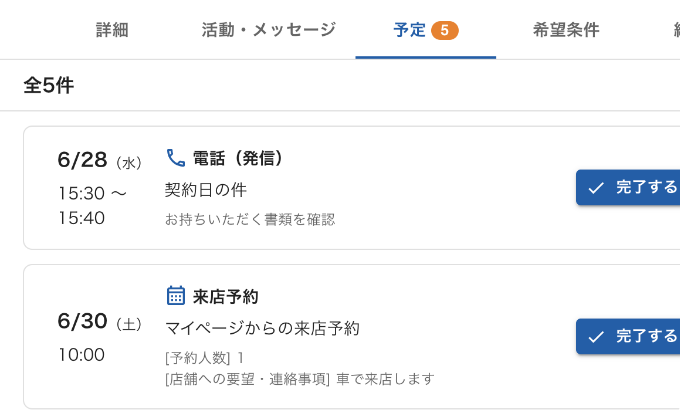Click the 契約日の件 subject text
Screen dimensions: 680x420
(x=206, y=190)
